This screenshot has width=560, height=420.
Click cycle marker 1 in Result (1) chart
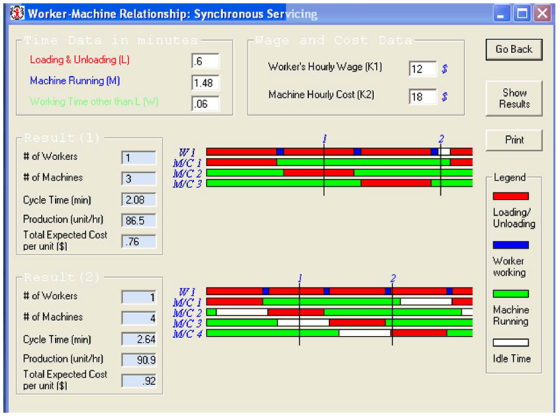324,139
